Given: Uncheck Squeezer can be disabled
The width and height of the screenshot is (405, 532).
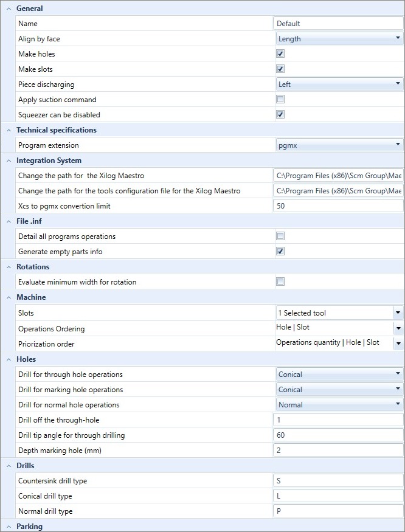Looking at the screenshot, I should [280, 114].
